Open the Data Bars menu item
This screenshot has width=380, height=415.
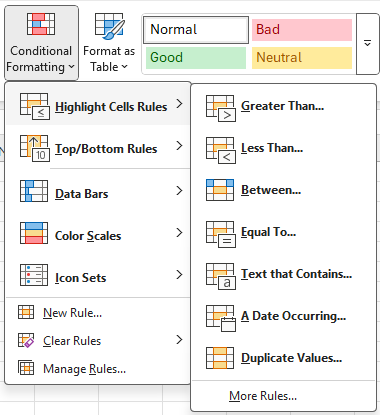[x=97, y=191]
